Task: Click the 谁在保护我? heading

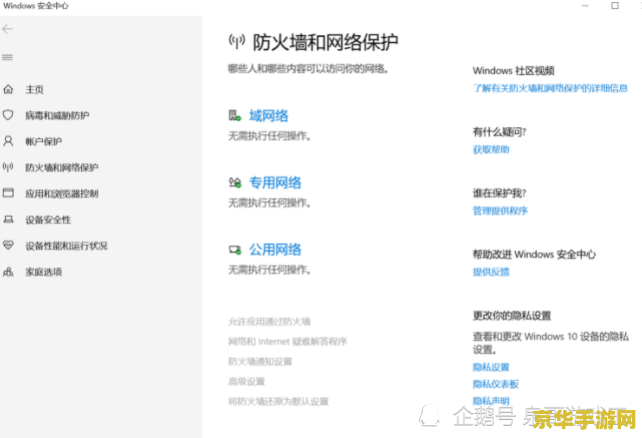Action: point(500,193)
